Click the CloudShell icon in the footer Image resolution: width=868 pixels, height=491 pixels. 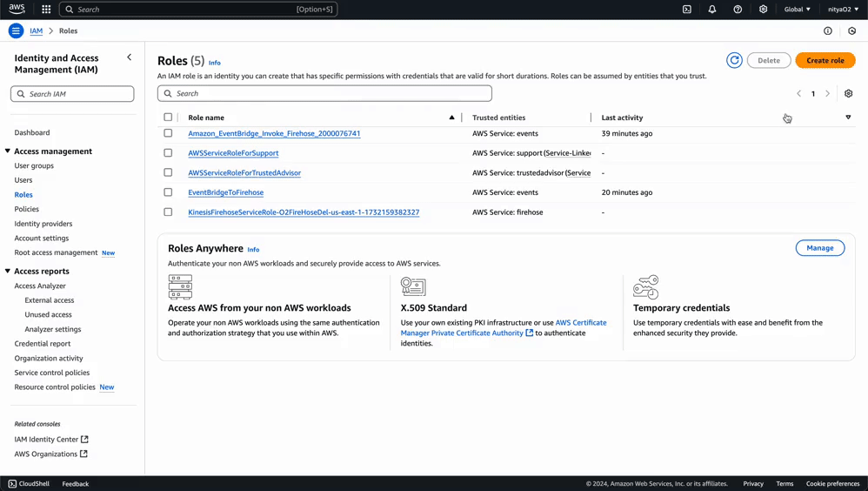click(12, 484)
